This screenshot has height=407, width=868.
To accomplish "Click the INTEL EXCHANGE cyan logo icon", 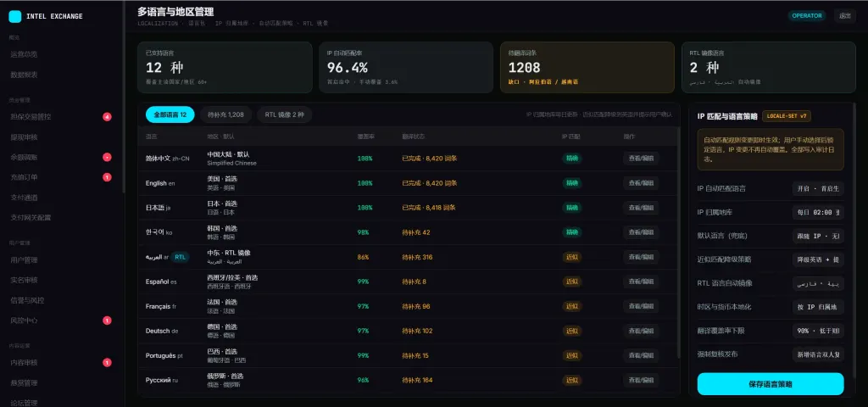I will 15,17.
